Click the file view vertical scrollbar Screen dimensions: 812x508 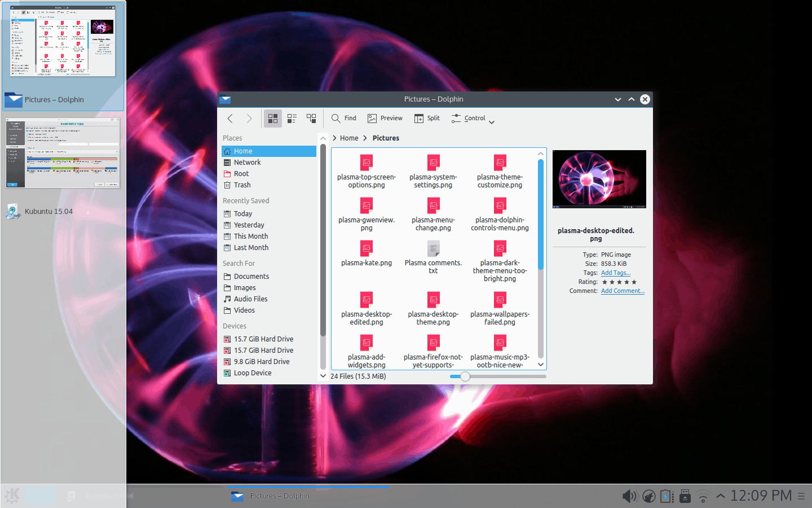(541, 214)
